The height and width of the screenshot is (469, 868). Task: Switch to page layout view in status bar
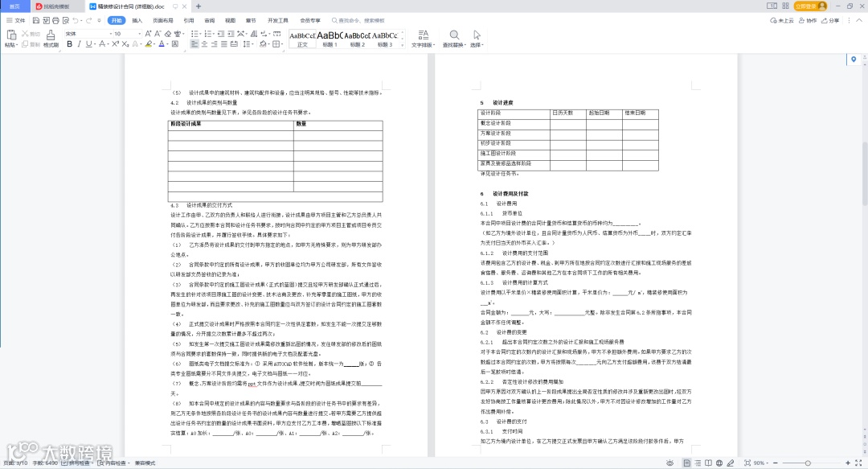click(x=687, y=463)
